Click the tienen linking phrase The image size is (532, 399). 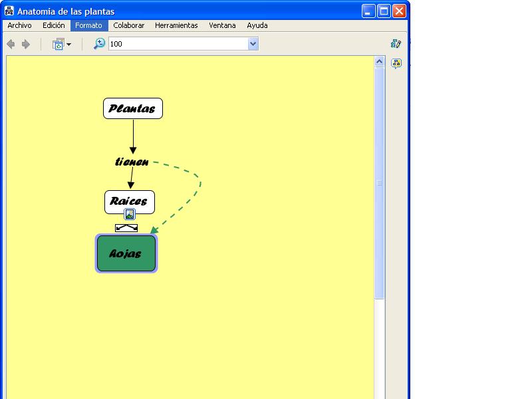point(132,162)
